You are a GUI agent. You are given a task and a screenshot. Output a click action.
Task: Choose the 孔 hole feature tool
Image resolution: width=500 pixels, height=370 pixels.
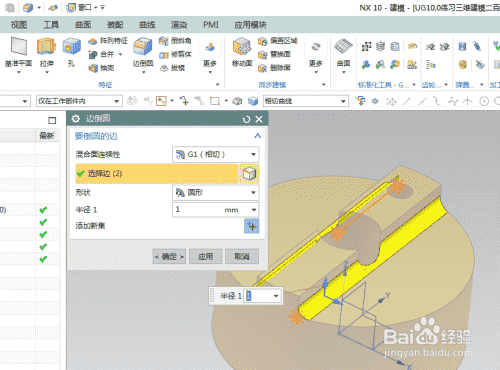71,52
